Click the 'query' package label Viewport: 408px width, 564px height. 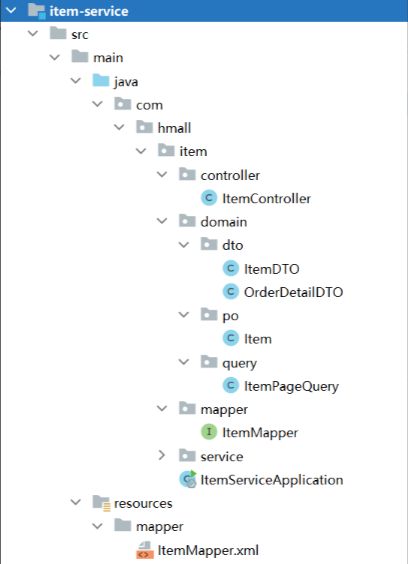(240, 363)
